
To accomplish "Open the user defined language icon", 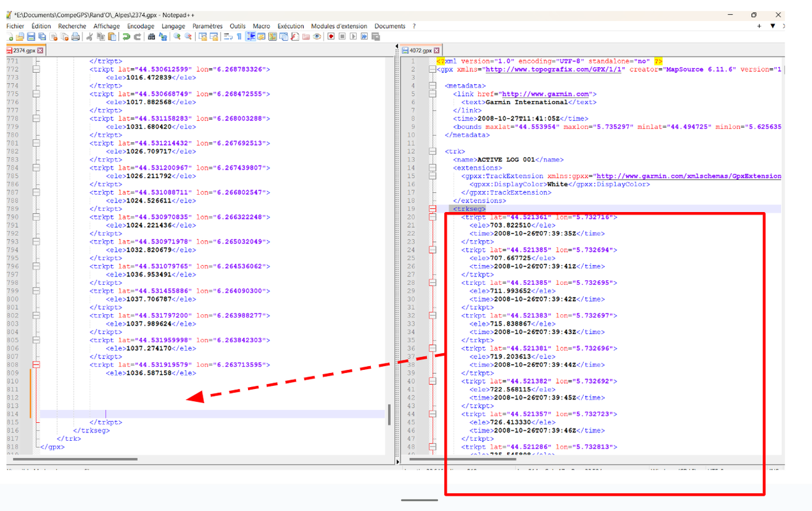I will point(261,37).
